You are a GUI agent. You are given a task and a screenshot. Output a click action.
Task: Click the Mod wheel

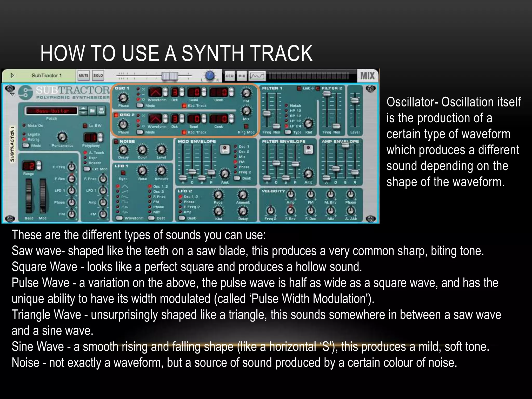(x=43, y=196)
